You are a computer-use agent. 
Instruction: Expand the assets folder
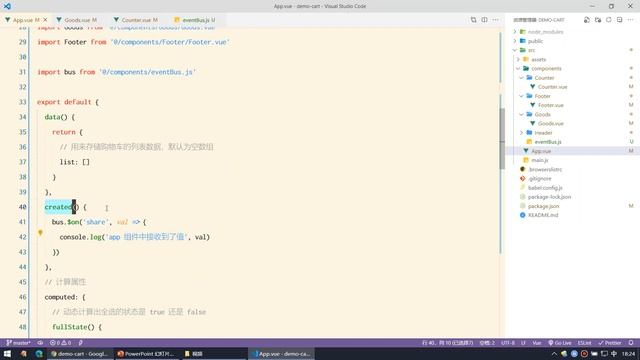(x=518, y=60)
